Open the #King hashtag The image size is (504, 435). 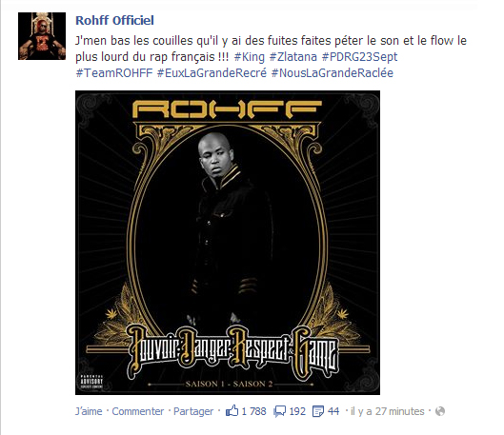pos(249,57)
